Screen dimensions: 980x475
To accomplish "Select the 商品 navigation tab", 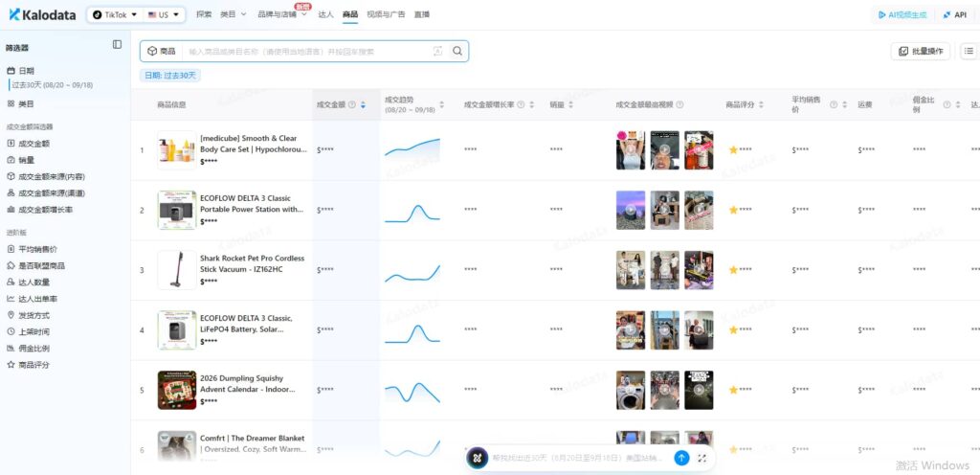I will [x=350, y=13].
